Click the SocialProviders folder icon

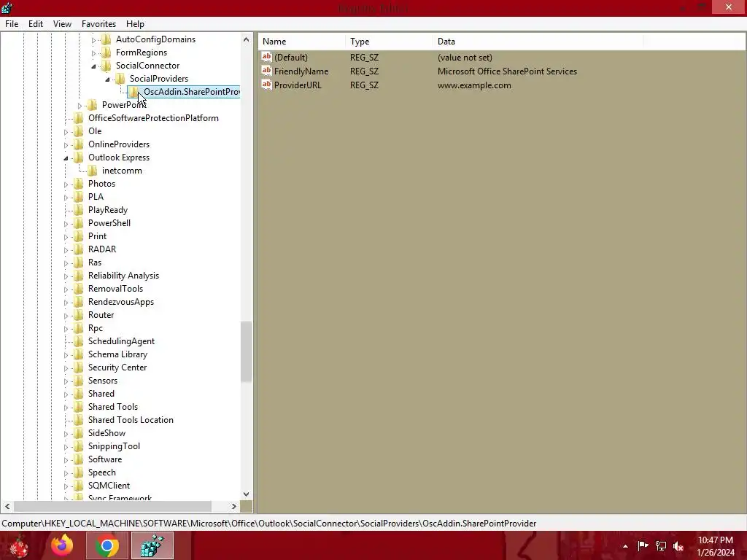click(120, 79)
